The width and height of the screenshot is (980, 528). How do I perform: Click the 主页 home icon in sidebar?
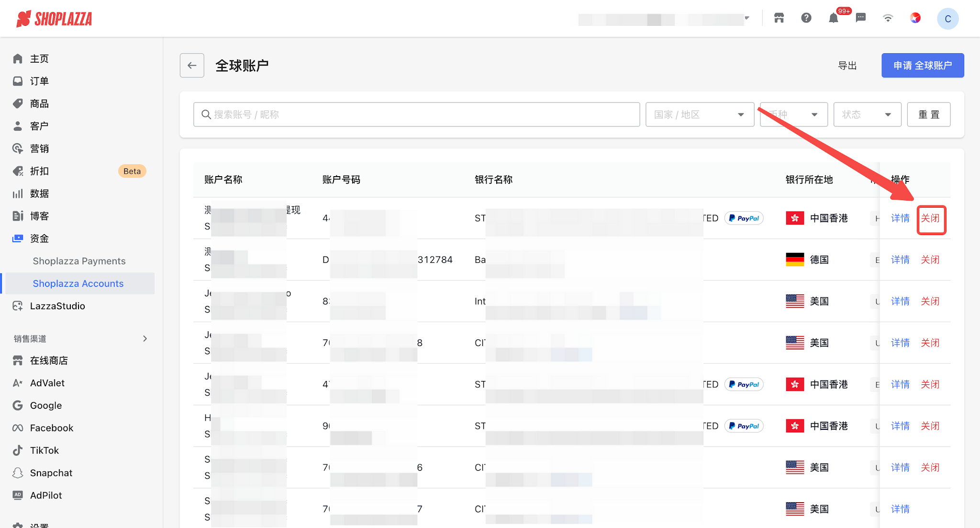point(18,58)
